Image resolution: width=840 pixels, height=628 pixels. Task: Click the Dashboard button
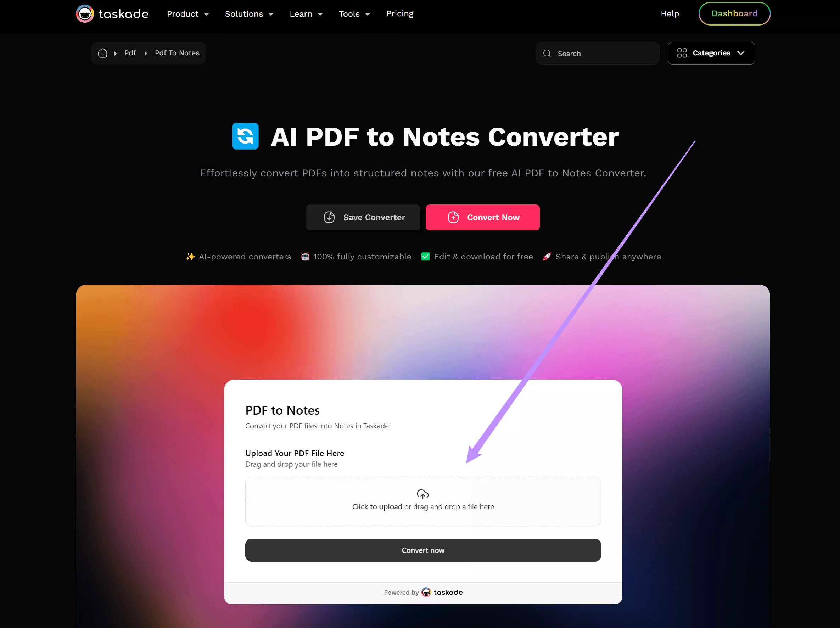734,13
